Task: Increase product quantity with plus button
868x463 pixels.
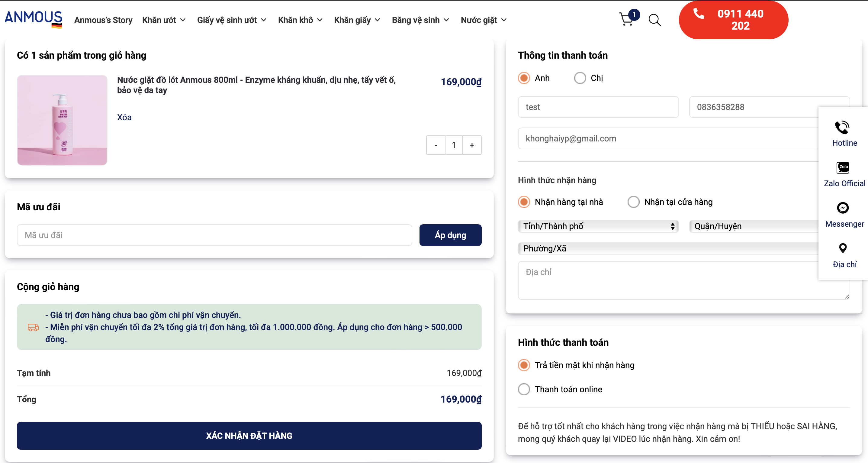Action: pos(472,145)
